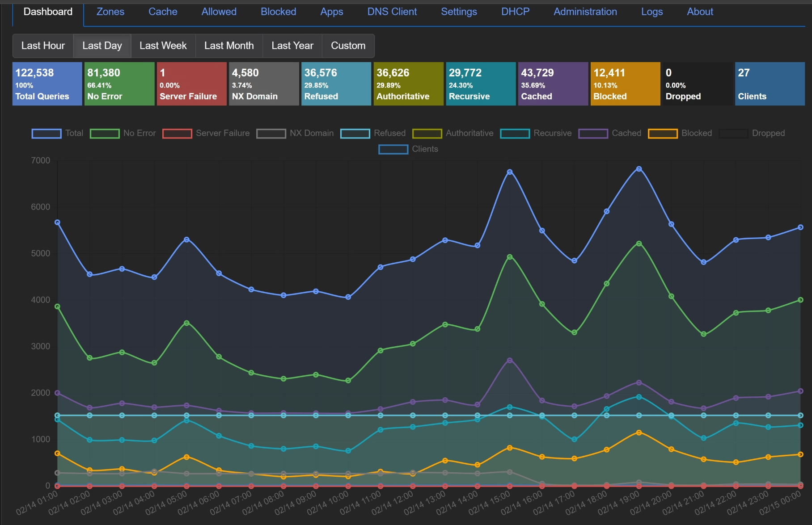Hide the Refused series in legend
The width and height of the screenshot is (812, 525).
tap(355, 133)
